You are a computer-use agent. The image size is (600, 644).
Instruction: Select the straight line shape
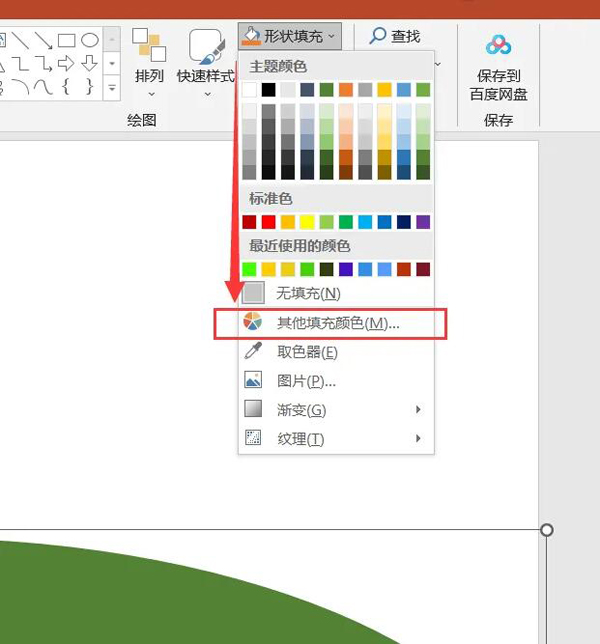(21, 41)
